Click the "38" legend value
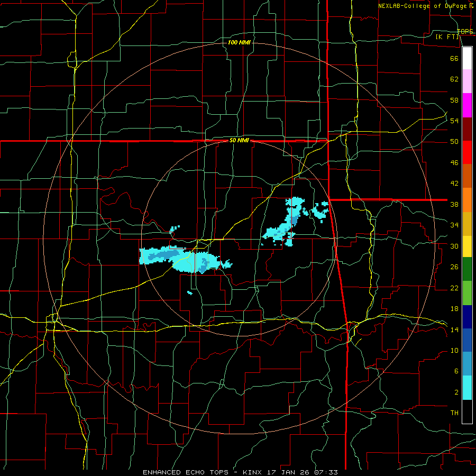 pos(454,204)
